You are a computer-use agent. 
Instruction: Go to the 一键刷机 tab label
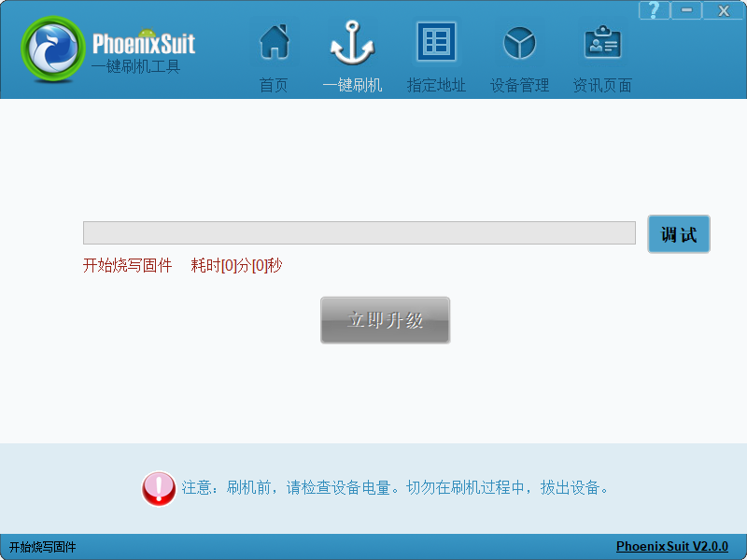point(352,85)
